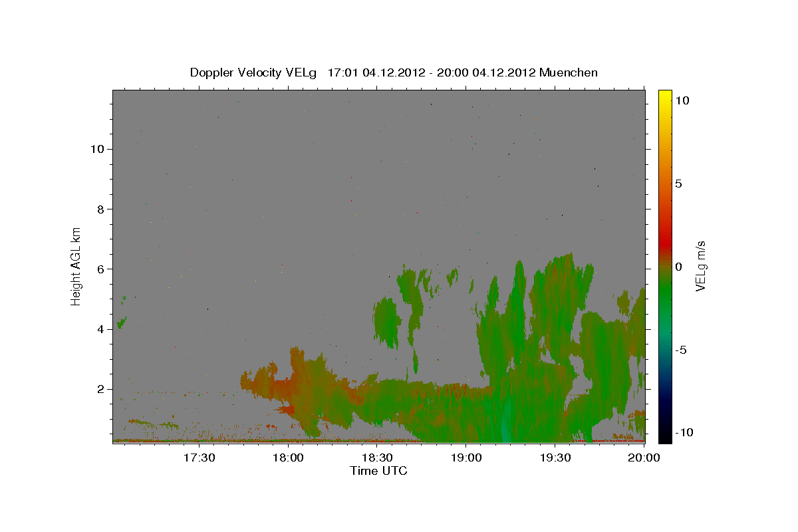
Task: Click the colorbar value 10 label
Action: [x=682, y=100]
